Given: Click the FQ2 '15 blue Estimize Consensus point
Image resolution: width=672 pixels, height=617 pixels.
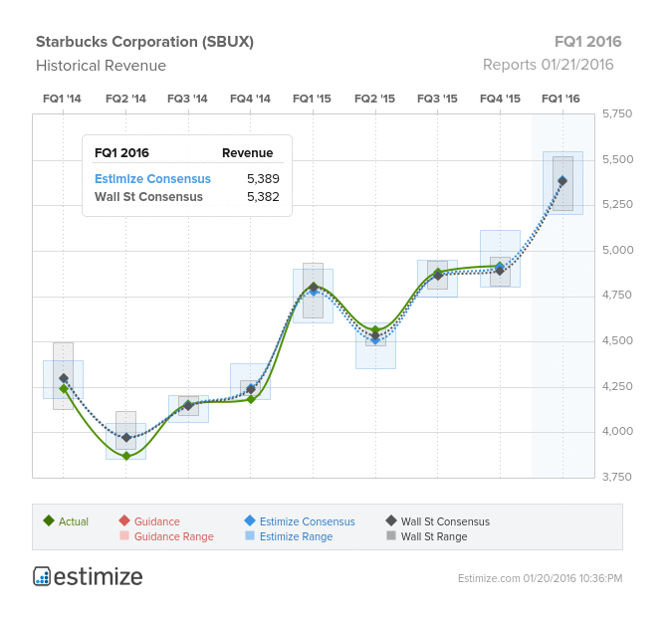Looking at the screenshot, I should [x=376, y=340].
